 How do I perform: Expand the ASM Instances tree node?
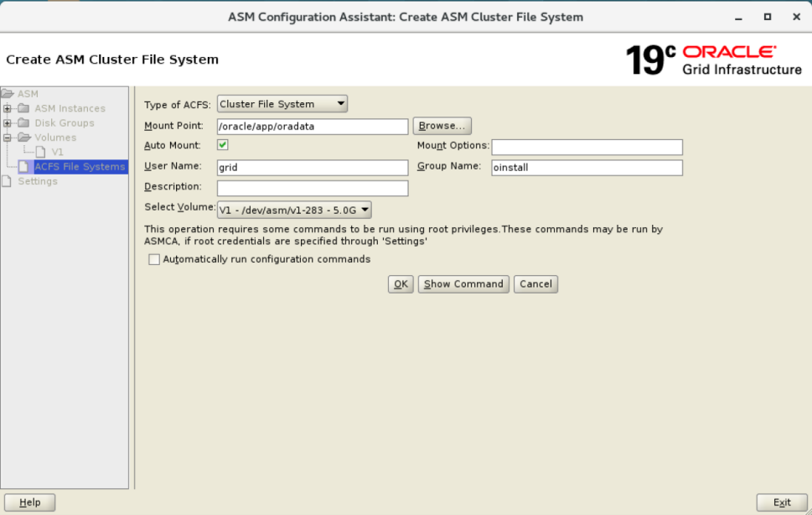[x=7, y=107]
